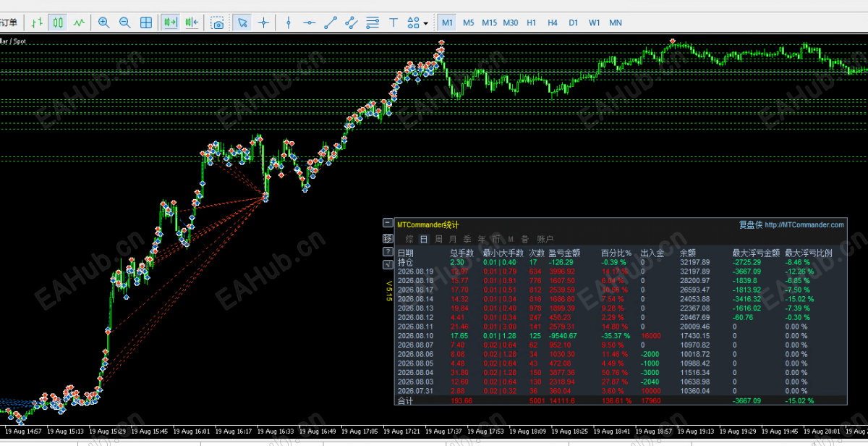Switch to the W1 timeframe
This screenshot has width=868, height=446.
[x=595, y=22]
